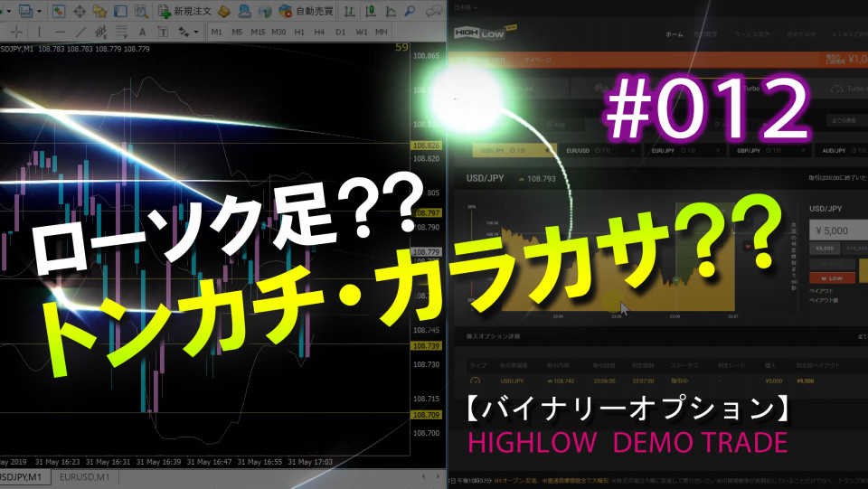This screenshot has height=489, width=868.
Task: Show the Terminal panel icon
Action: (120, 11)
